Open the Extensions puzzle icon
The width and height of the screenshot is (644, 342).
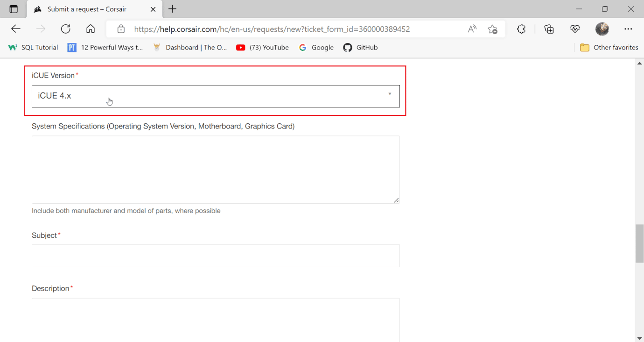coord(521,29)
